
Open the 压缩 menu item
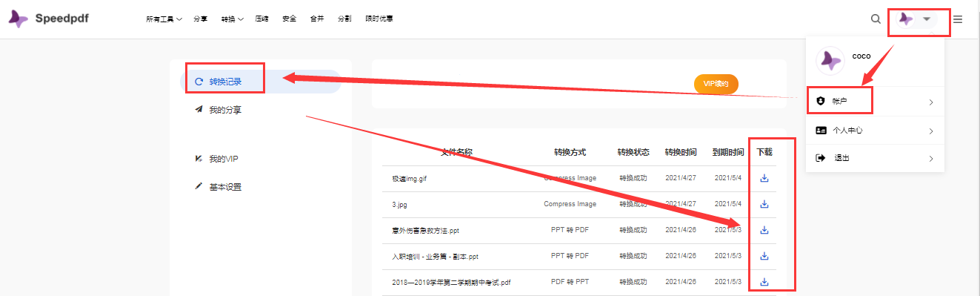coord(261,19)
